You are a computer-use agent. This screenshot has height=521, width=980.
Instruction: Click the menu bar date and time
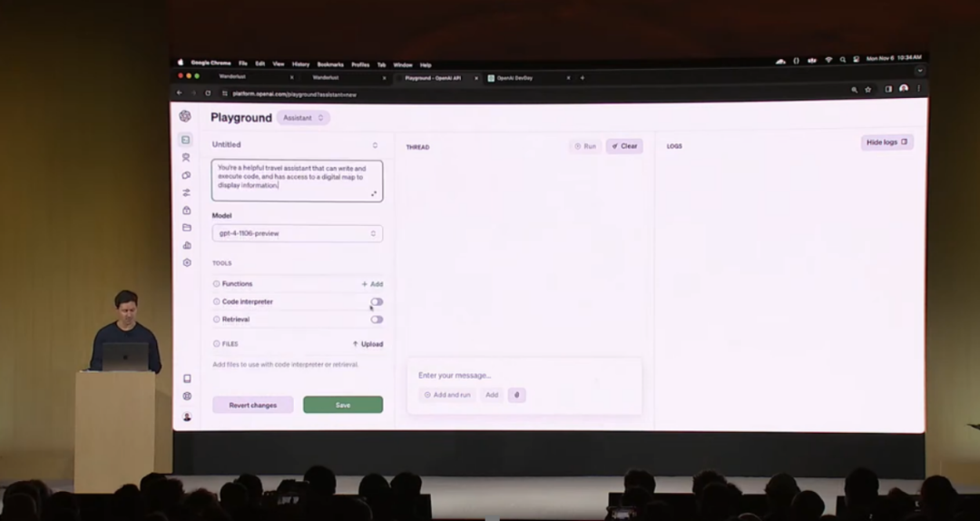893,58
